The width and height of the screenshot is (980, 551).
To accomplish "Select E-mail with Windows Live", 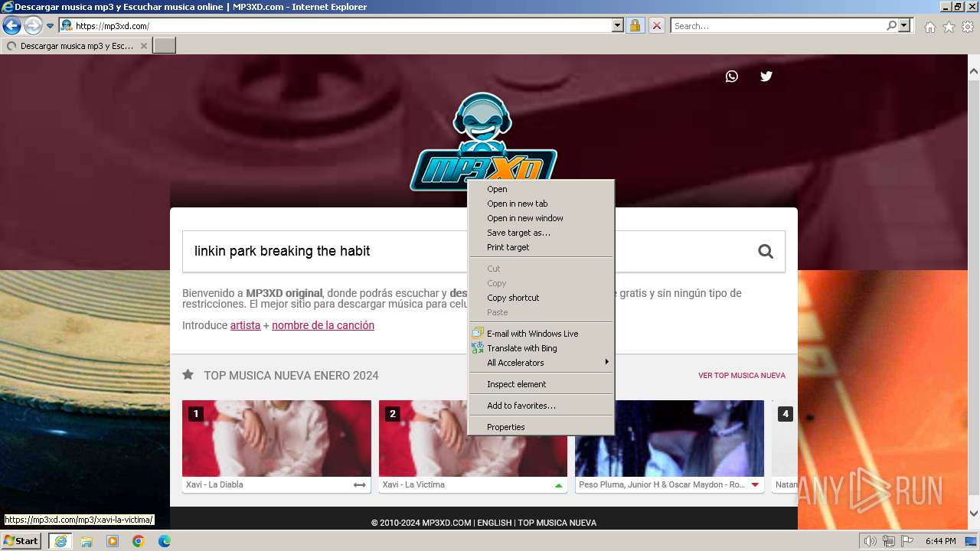I will pyautogui.click(x=541, y=334).
